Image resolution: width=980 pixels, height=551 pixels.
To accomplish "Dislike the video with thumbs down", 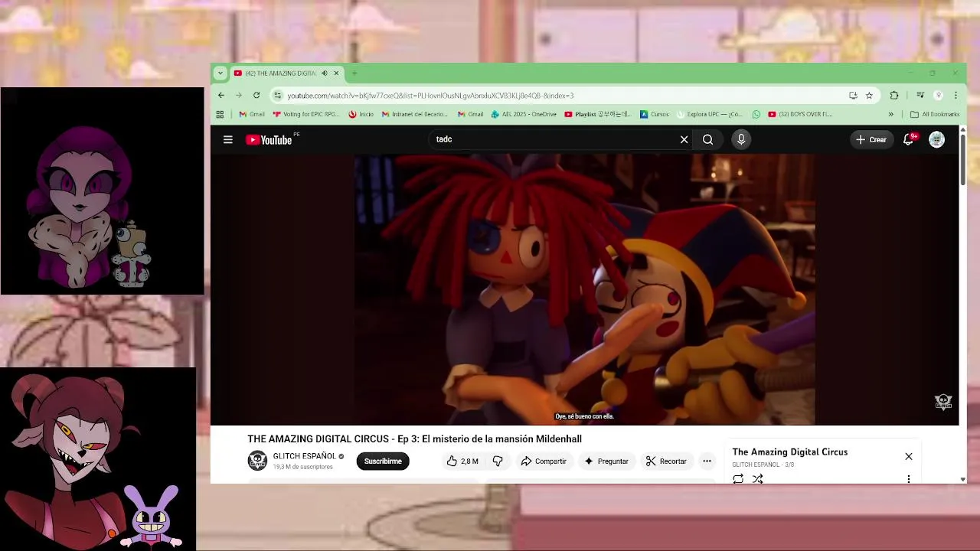I will click(x=497, y=461).
